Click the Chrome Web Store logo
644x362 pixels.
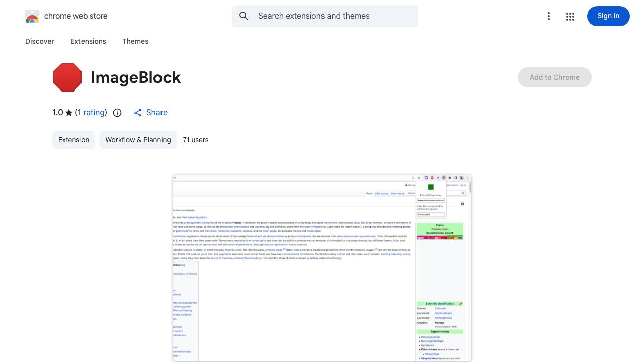(x=32, y=16)
